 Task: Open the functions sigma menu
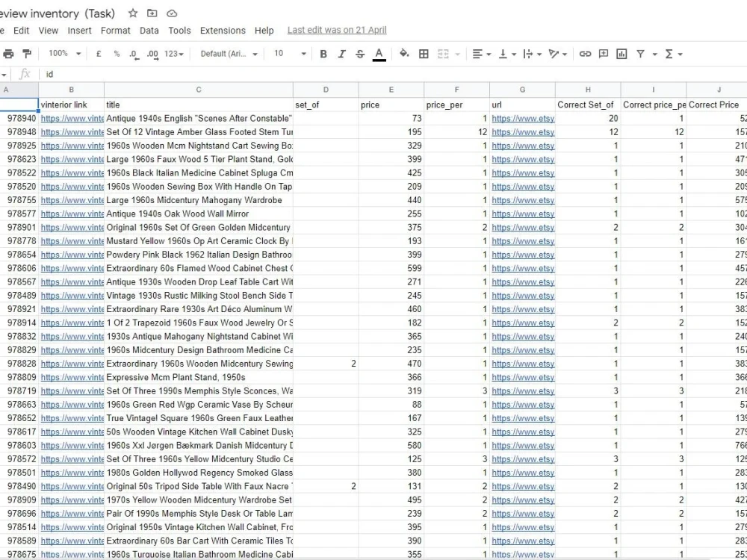673,54
